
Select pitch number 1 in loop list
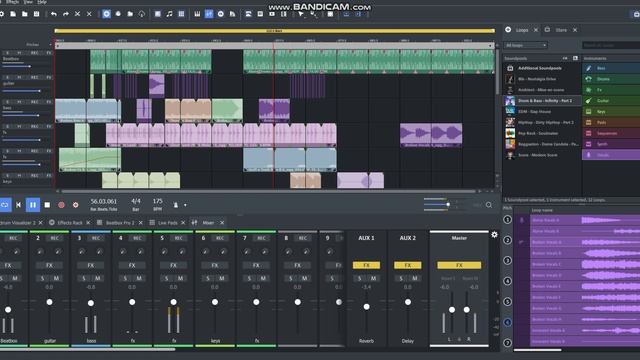pos(507,220)
